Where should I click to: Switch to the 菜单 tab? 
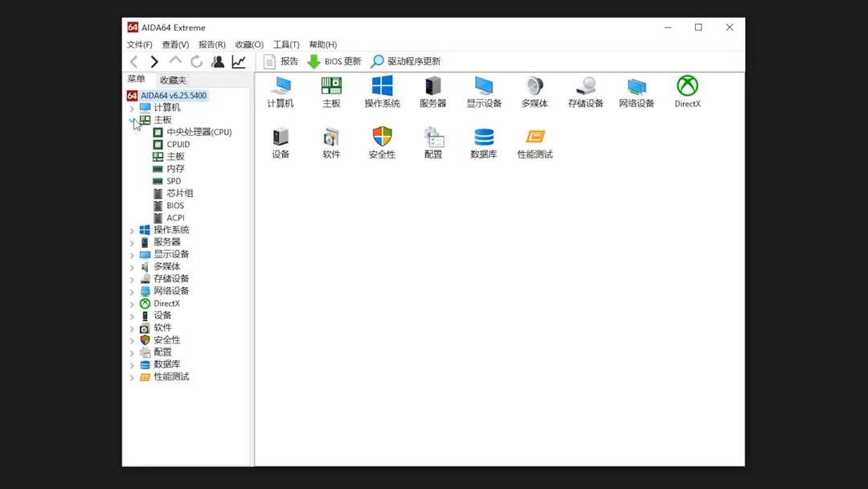(136, 79)
